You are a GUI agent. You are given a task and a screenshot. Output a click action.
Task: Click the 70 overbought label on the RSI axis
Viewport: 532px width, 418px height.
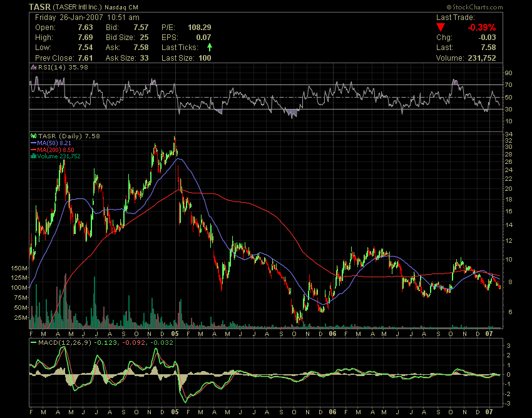(509, 85)
